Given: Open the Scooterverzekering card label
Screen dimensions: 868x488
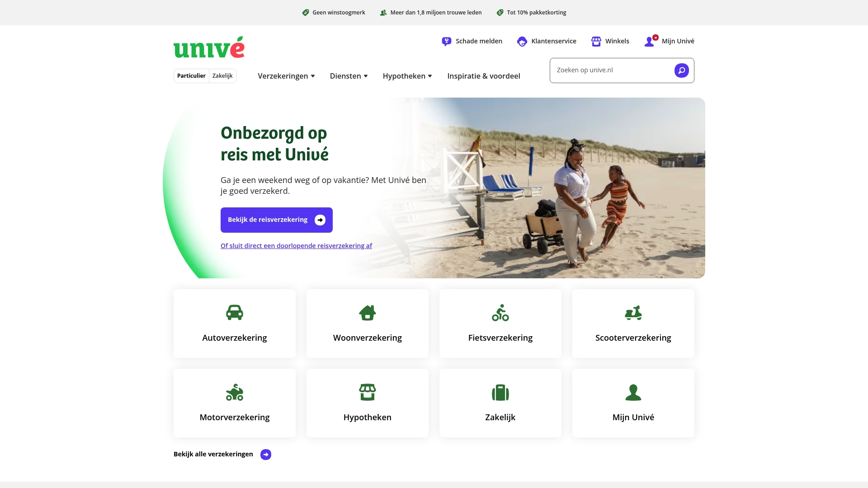Looking at the screenshot, I should click(x=633, y=338).
